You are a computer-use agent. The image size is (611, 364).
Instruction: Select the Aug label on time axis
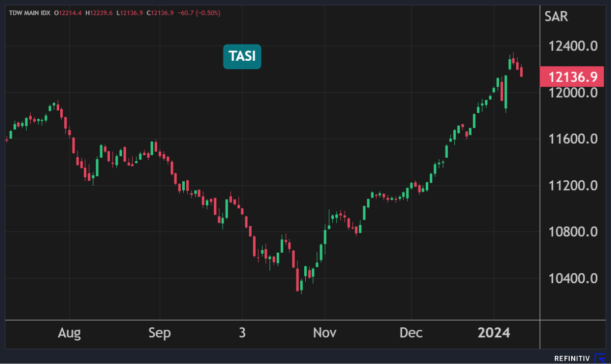click(69, 333)
